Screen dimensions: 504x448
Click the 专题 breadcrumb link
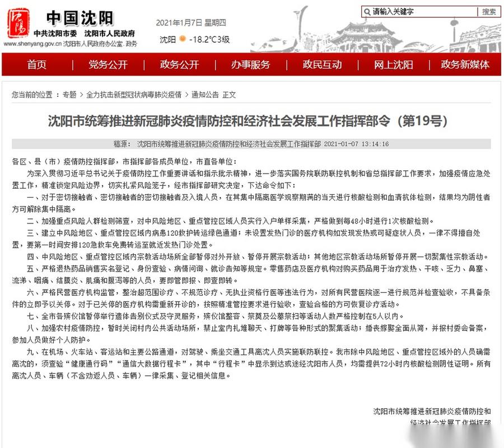[69, 95]
